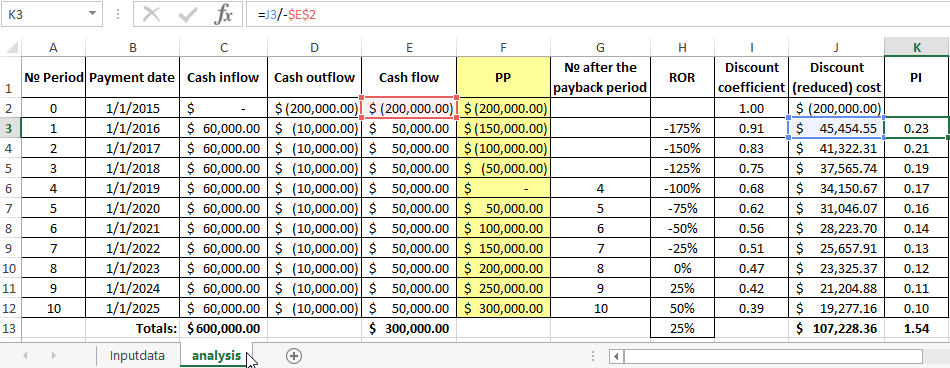Click the '№ Period' header cell

click(x=53, y=77)
